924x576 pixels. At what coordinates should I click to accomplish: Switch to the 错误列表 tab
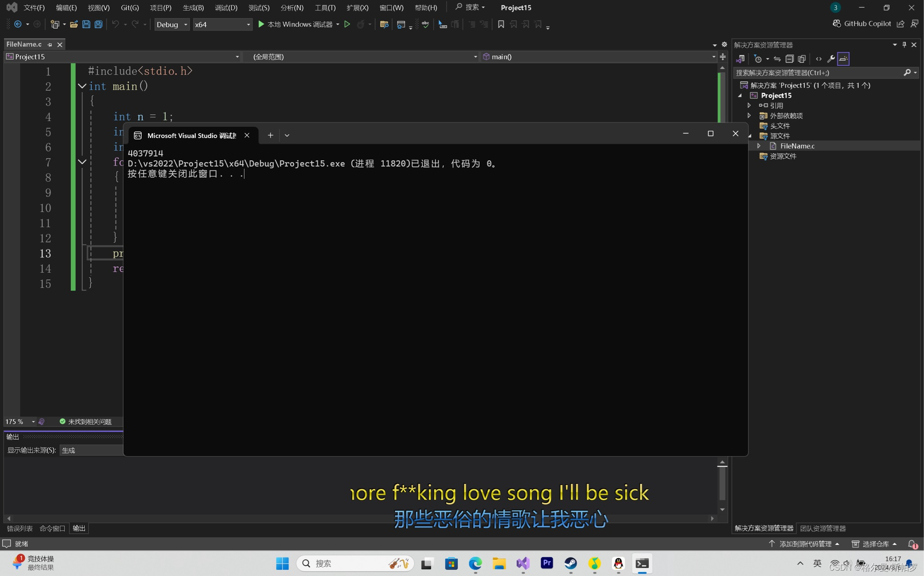(20, 528)
